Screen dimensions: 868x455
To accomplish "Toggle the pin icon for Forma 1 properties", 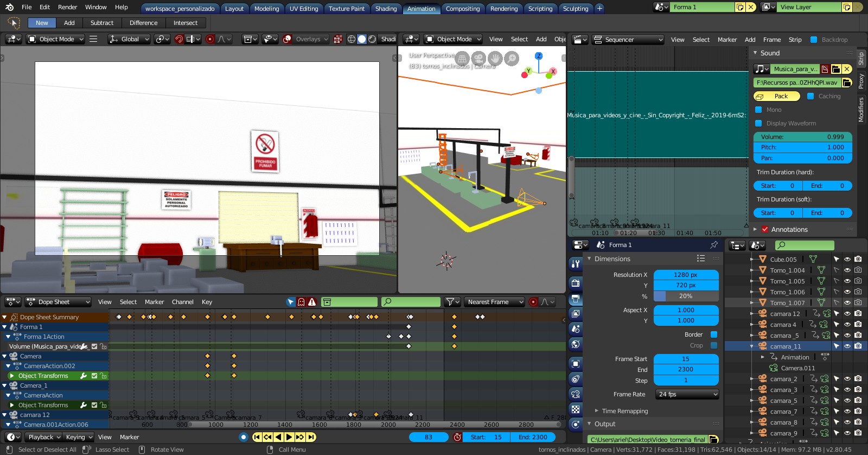I will pyautogui.click(x=714, y=245).
